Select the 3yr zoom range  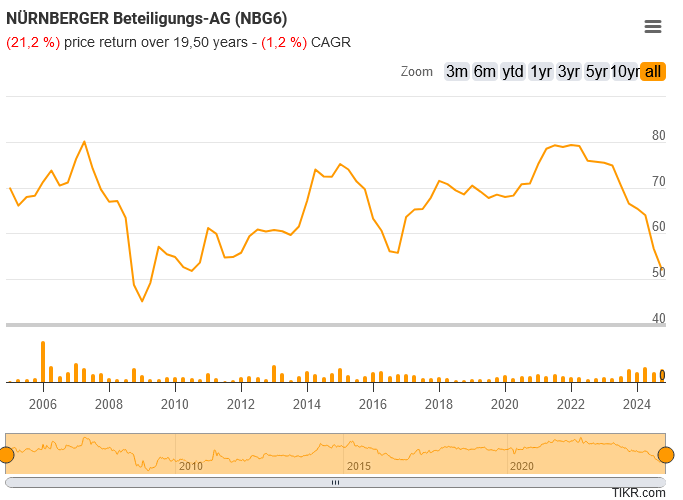568,71
